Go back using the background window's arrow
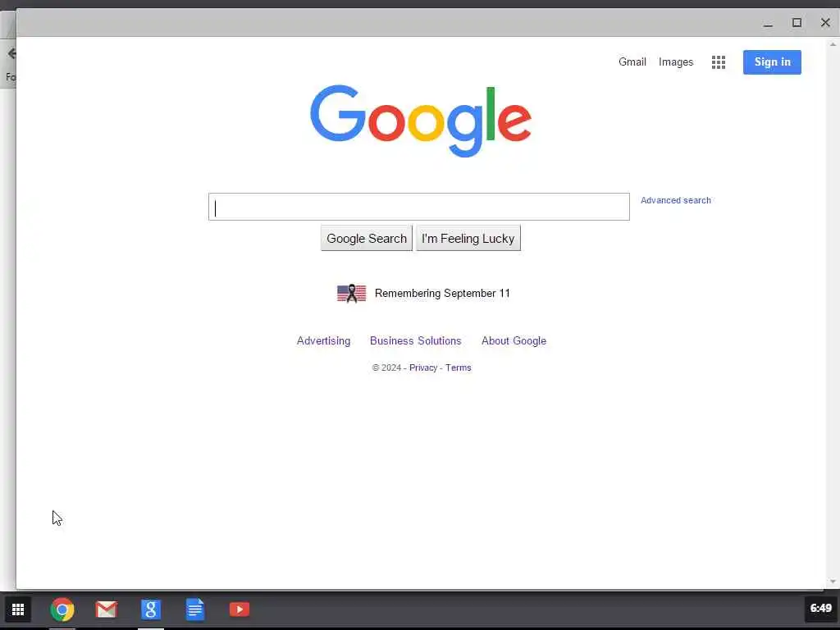Image resolution: width=840 pixels, height=630 pixels. (11, 53)
